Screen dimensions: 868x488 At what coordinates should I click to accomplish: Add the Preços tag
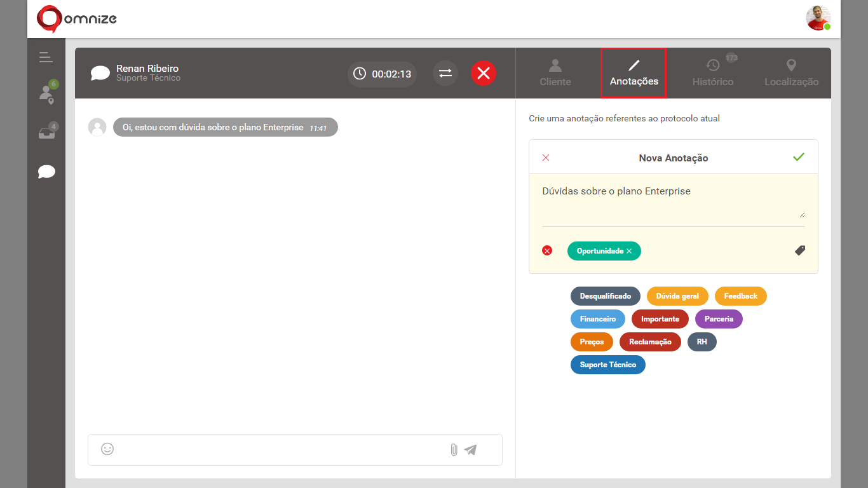[x=592, y=342]
